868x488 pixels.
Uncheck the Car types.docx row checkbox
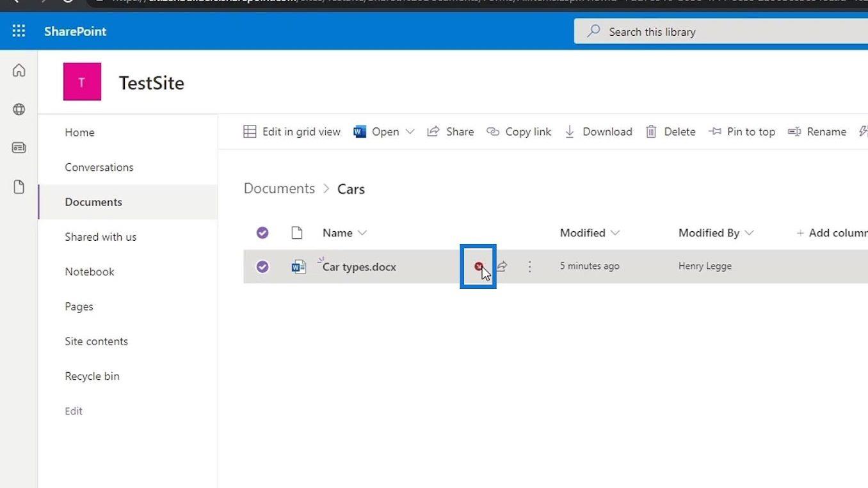(262, 266)
